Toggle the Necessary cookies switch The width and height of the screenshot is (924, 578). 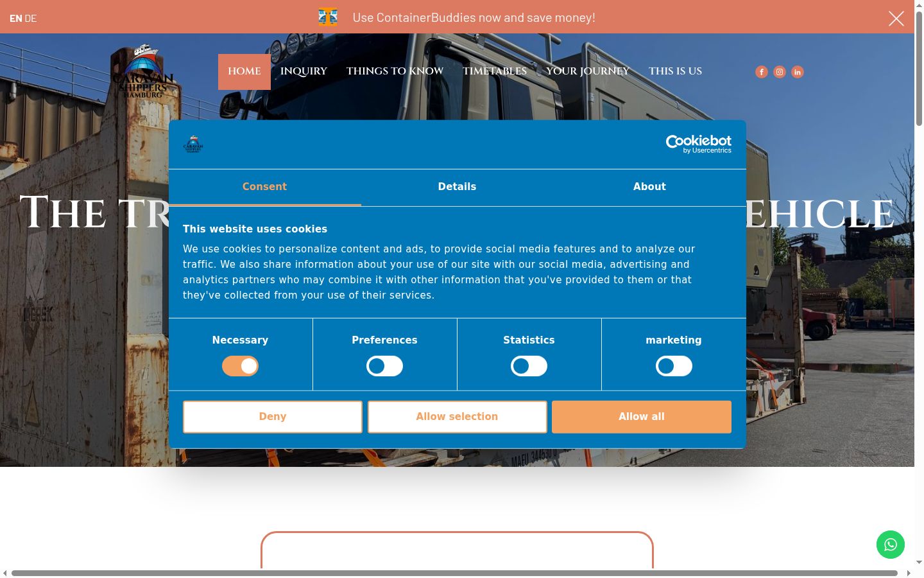click(x=240, y=366)
